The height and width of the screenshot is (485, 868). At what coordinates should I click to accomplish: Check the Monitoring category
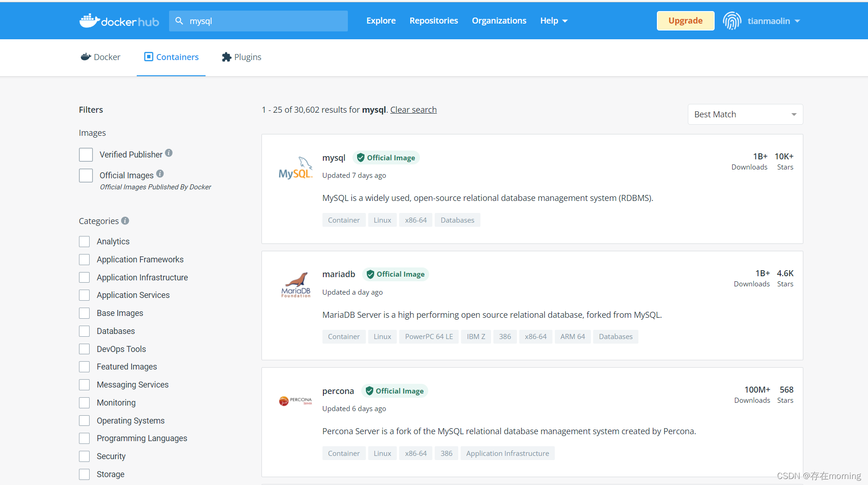point(84,403)
